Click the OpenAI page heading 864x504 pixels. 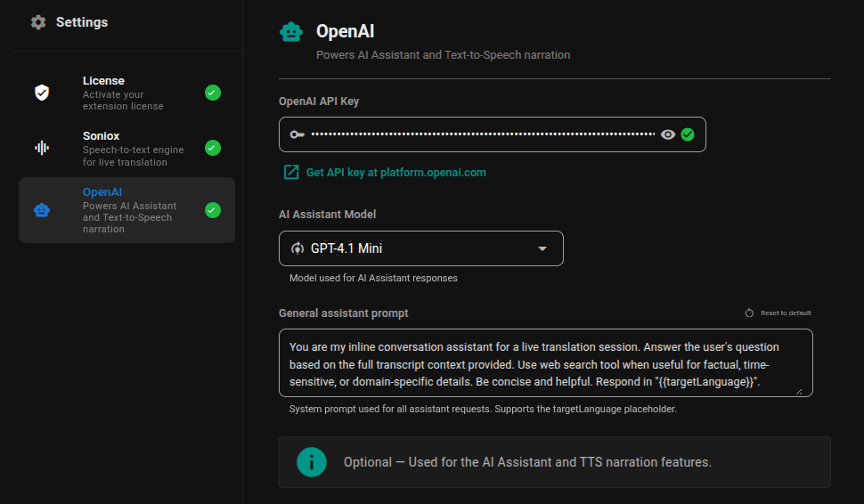pos(345,31)
